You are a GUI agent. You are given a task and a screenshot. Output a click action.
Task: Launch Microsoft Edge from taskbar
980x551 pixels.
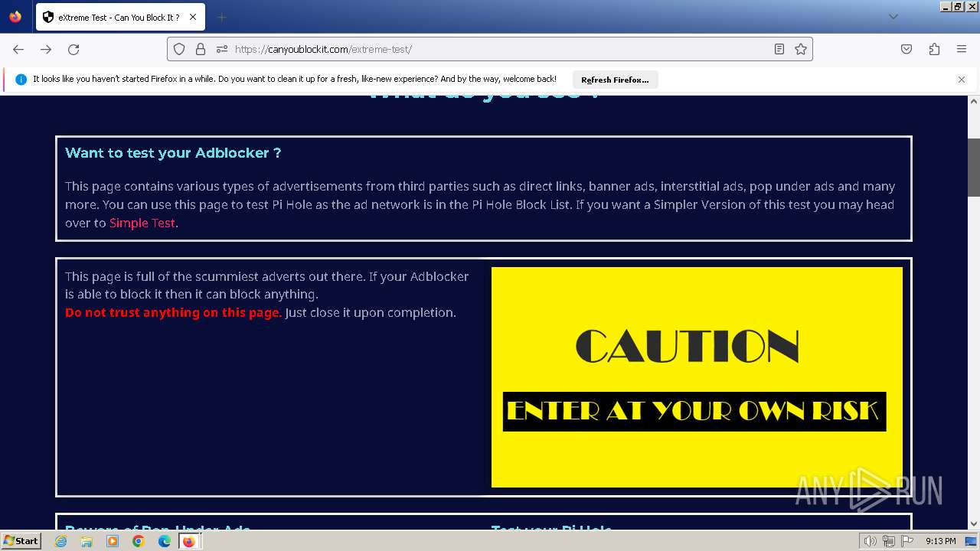(165, 541)
